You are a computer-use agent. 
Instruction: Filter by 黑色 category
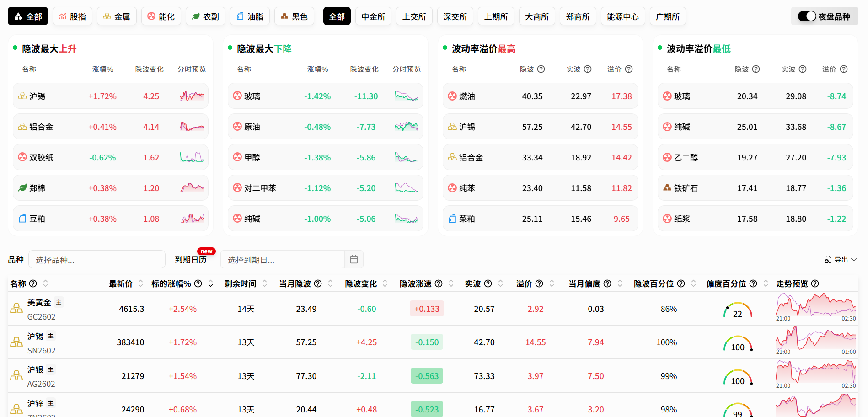coord(294,16)
